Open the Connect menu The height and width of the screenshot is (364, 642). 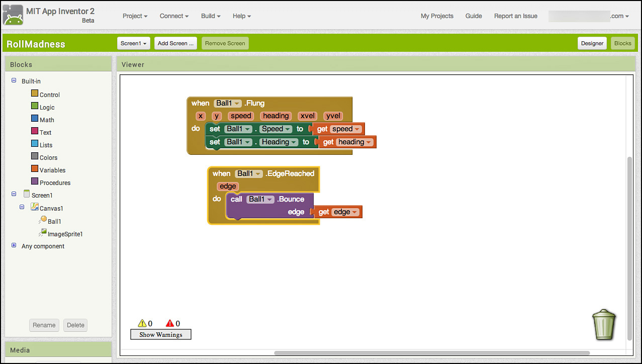click(173, 16)
